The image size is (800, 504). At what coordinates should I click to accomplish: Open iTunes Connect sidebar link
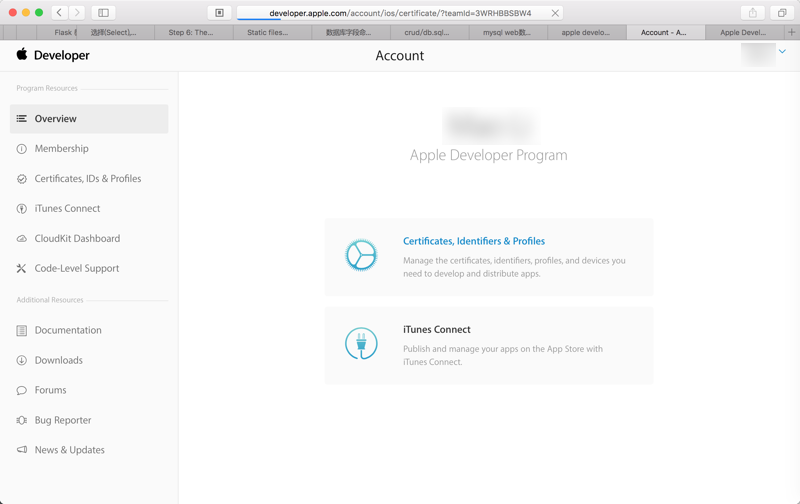(x=67, y=208)
